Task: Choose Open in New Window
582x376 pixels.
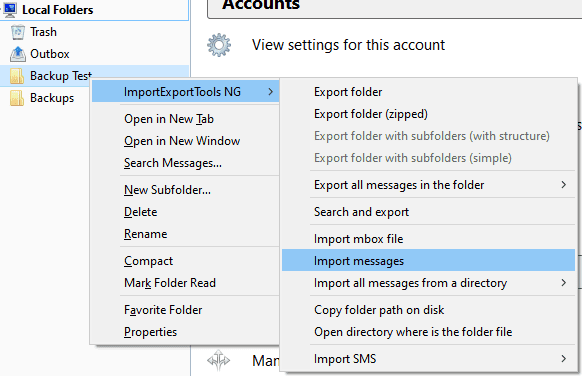Action: (x=186, y=141)
